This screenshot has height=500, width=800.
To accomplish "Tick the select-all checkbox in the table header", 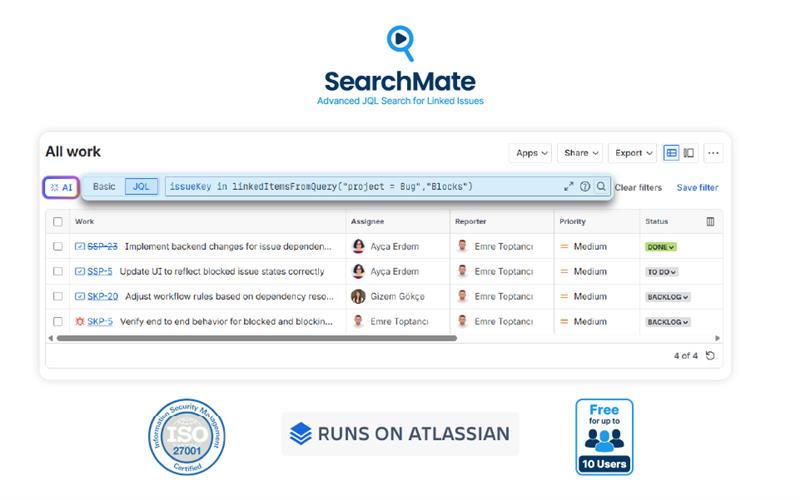I will (x=58, y=221).
